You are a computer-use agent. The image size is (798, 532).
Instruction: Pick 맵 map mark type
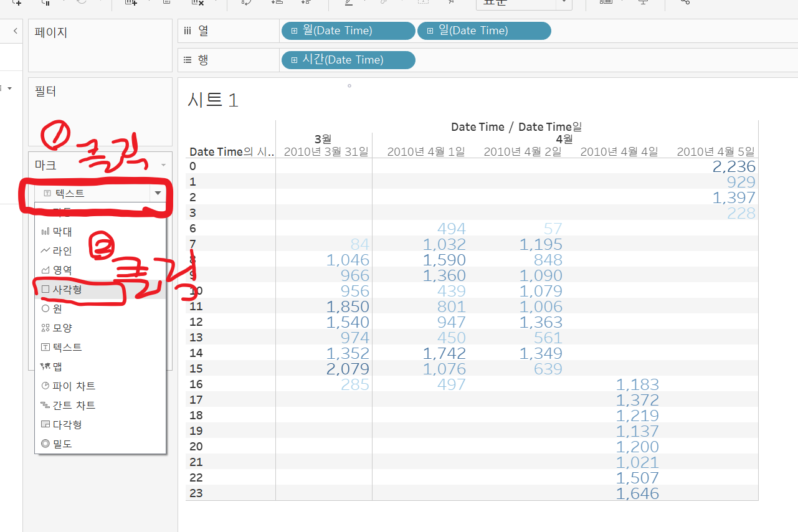coord(100,366)
